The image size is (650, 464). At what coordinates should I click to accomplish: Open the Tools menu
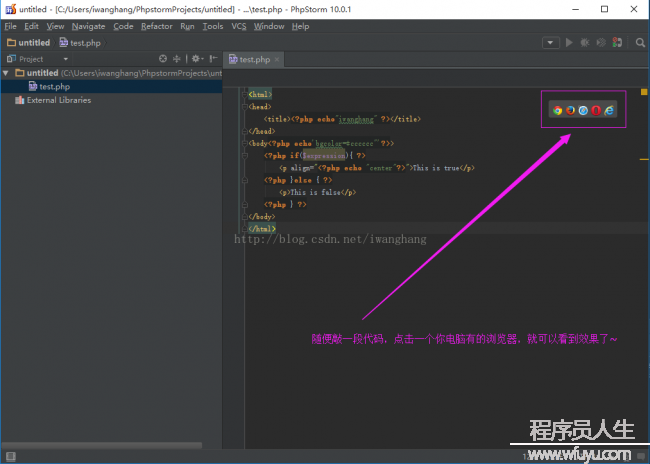(213, 26)
